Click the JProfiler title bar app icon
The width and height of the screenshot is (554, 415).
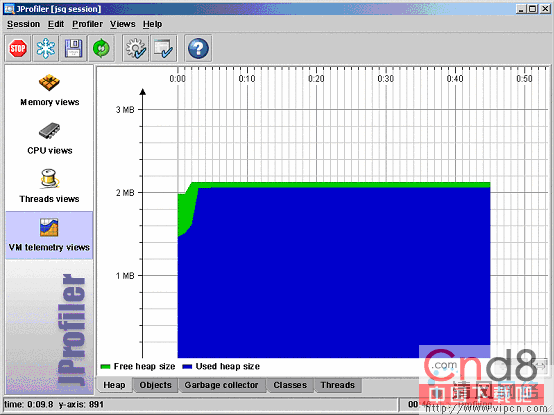[9, 9]
